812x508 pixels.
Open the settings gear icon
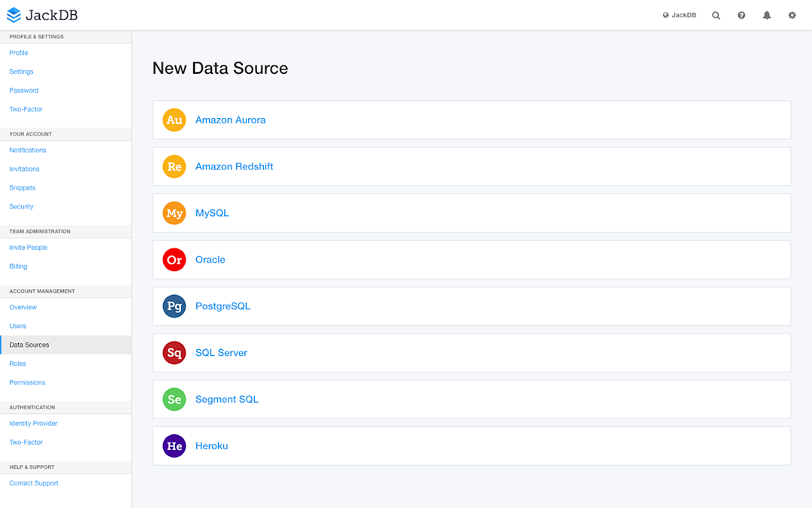pyautogui.click(x=792, y=15)
